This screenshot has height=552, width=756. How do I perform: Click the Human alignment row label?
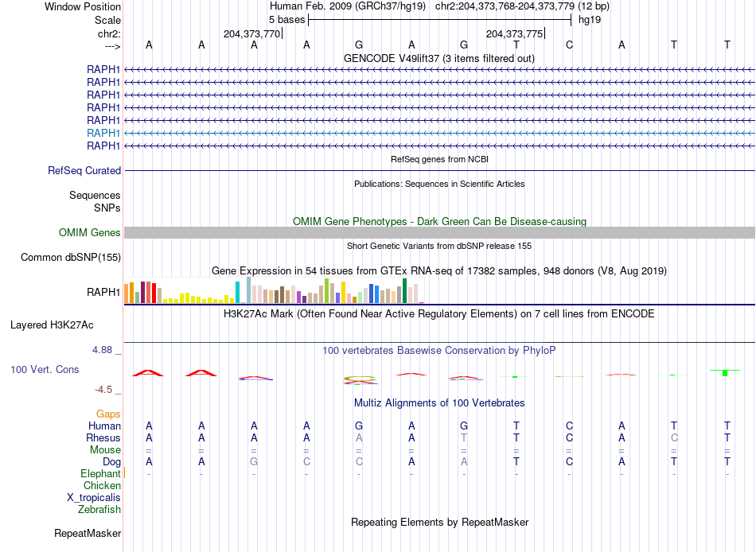coord(104,426)
